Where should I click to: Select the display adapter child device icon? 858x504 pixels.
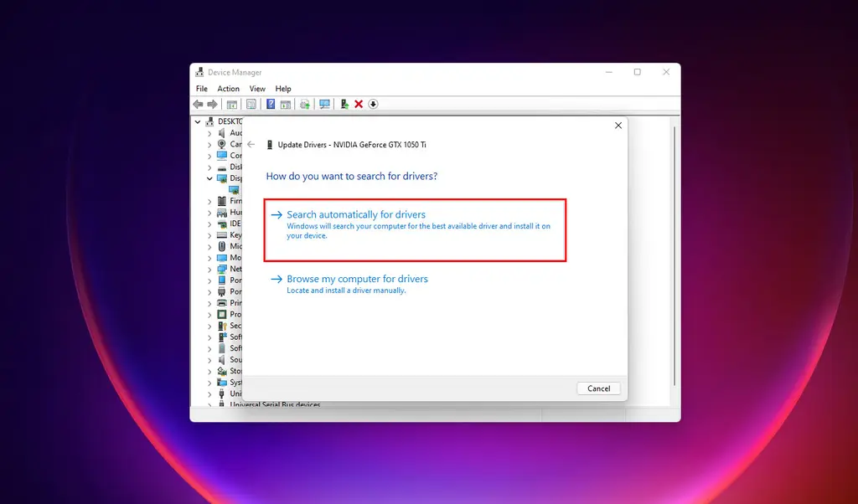(x=234, y=190)
